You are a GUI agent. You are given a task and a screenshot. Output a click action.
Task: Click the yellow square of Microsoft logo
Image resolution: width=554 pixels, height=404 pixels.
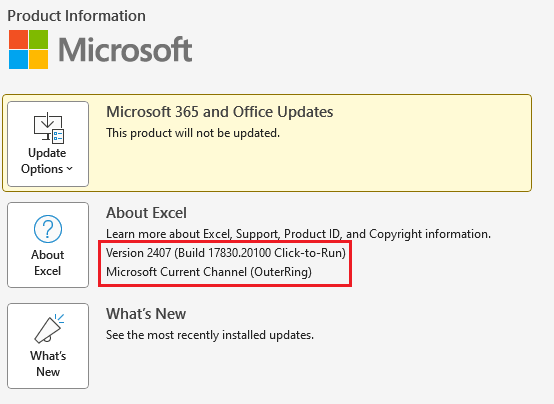pyautogui.click(x=39, y=59)
